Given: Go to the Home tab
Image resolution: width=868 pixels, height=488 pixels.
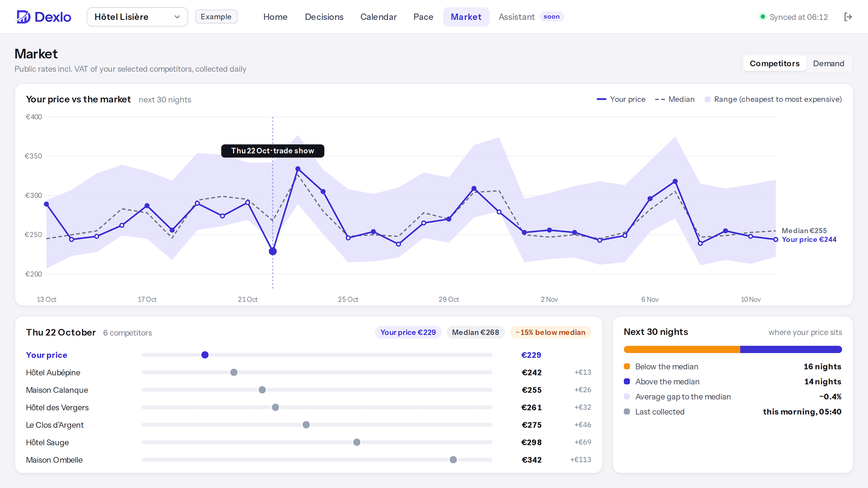Looking at the screenshot, I should click(275, 17).
